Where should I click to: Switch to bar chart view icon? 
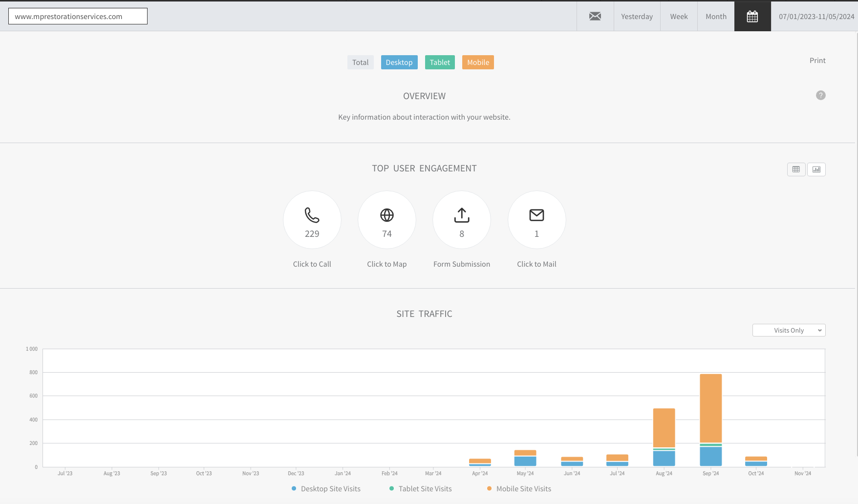click(816, 169)
